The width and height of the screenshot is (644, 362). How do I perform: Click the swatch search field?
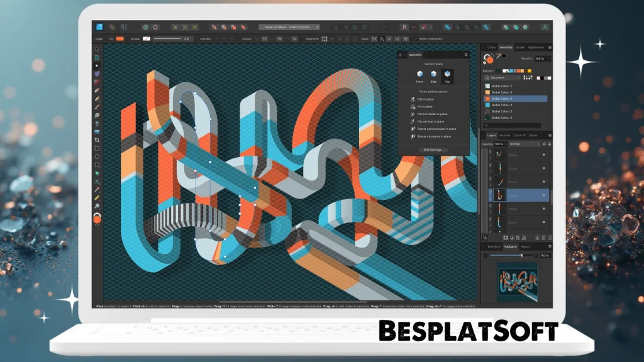(x=511, y=124)
